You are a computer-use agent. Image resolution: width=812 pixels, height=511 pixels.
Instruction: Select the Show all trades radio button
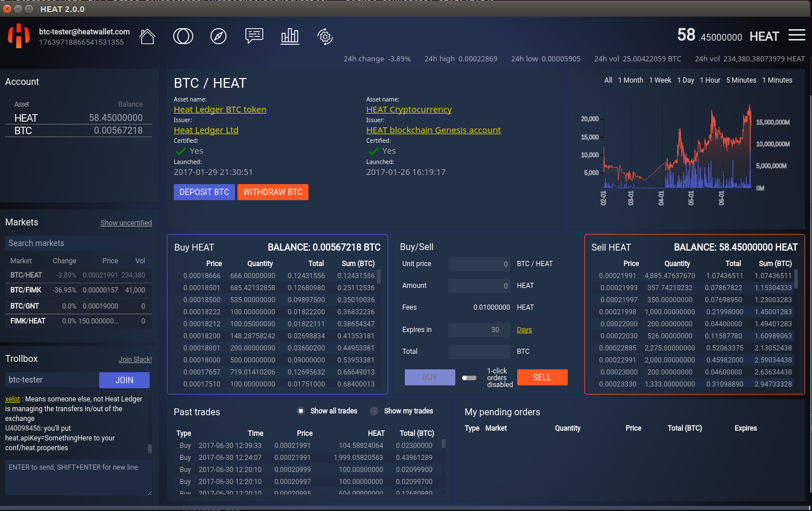pos(300,411)
